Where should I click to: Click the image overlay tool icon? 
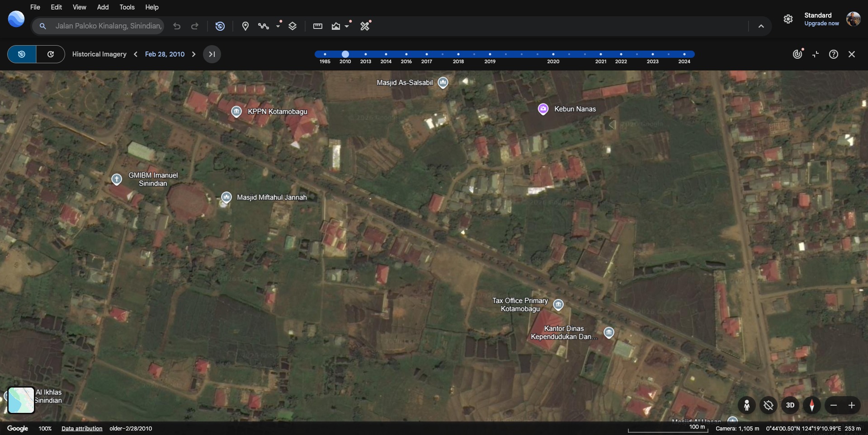pyautogui.click(x=336, y=26)
